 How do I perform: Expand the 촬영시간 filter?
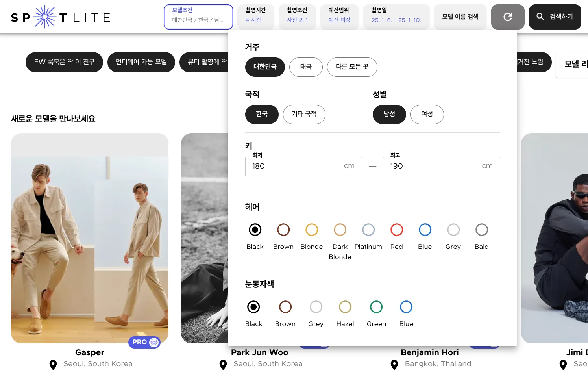255,17
